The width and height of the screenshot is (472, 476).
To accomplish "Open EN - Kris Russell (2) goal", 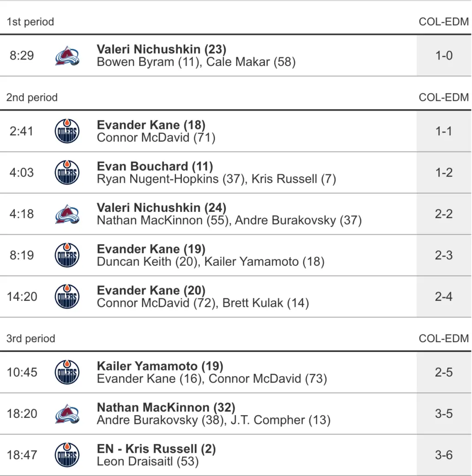I will click(156, 449).
